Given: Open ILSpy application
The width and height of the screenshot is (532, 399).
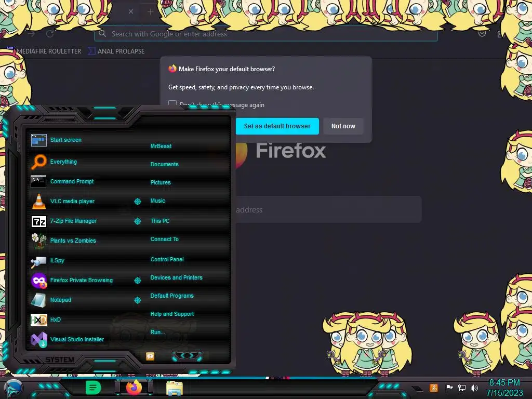Looking at the screenshot, I should point(47,260).
